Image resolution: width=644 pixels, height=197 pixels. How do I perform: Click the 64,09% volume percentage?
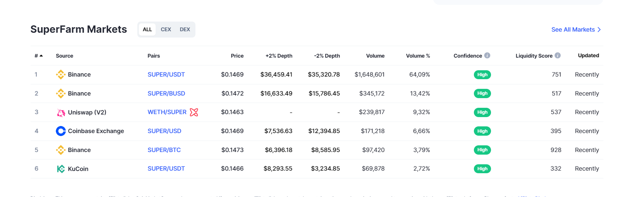420,75
